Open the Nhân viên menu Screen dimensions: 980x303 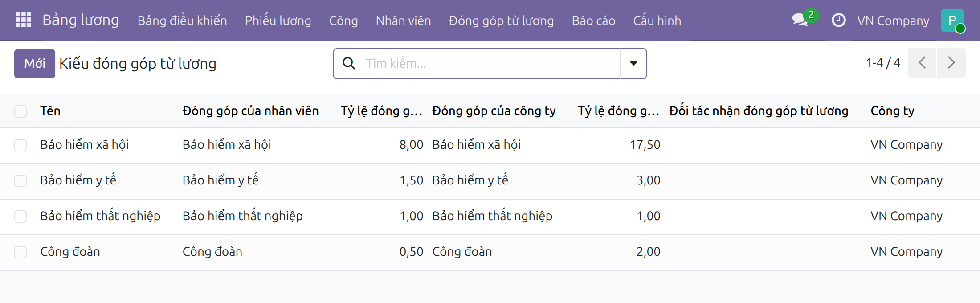(x=403, y=20)
